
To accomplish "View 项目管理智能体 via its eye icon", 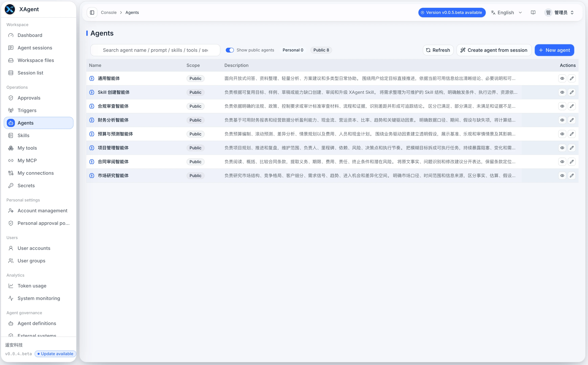I will coord(562,148).
